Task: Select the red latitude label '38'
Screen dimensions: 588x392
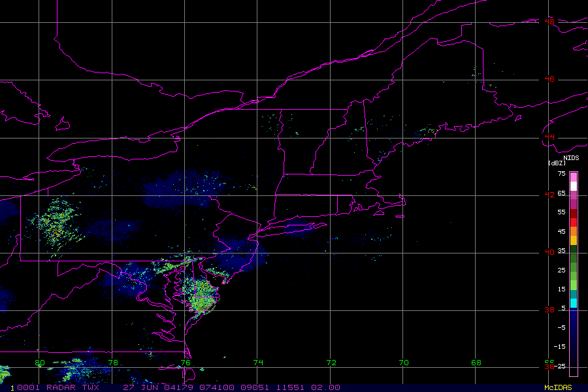Action: click(x=549, y=310)
